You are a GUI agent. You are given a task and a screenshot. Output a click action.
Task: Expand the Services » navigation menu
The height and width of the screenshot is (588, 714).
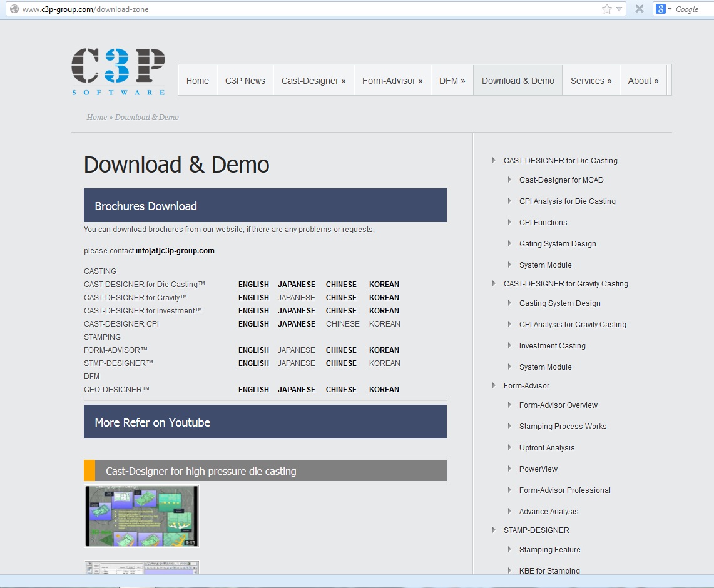point(591,81)
